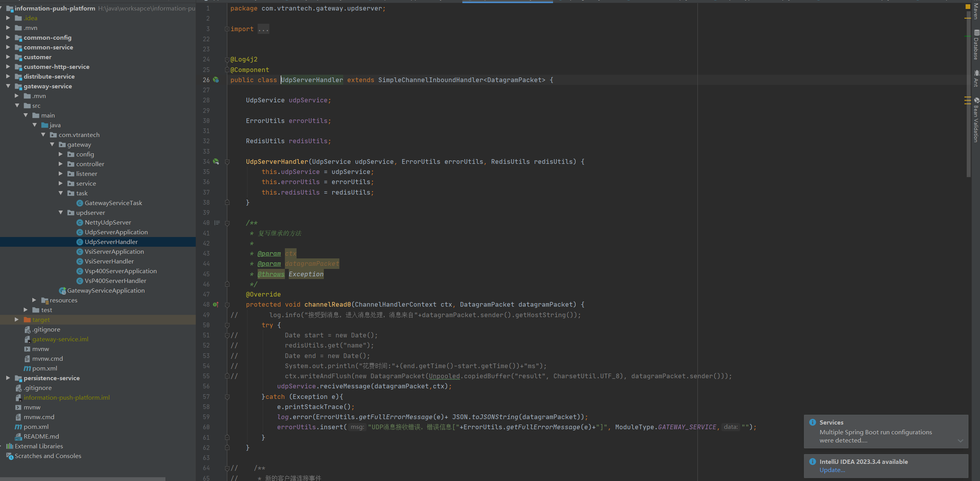The height and width of the screenshot is (481, 980).
Task: Click the VsiServerHandler class icon
Action: tap(80, 262)
